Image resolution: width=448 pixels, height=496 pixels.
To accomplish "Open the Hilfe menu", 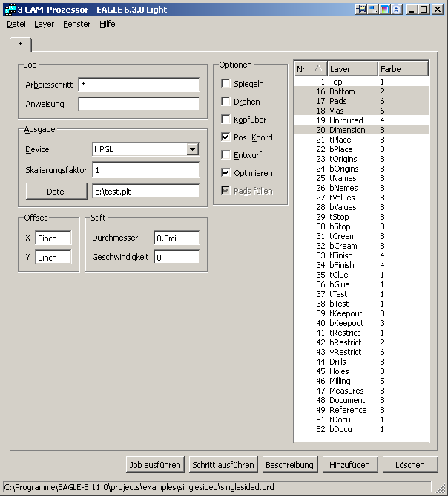I will click(108, 24).
